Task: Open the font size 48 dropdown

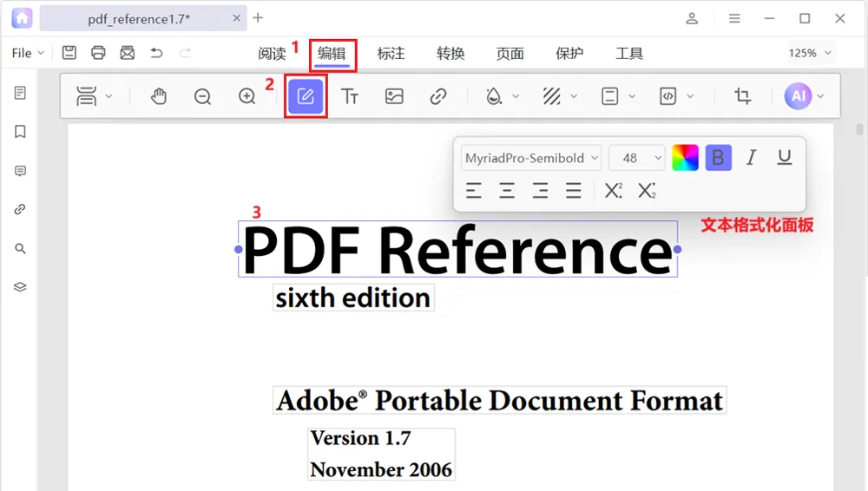Action: point(636,158)
